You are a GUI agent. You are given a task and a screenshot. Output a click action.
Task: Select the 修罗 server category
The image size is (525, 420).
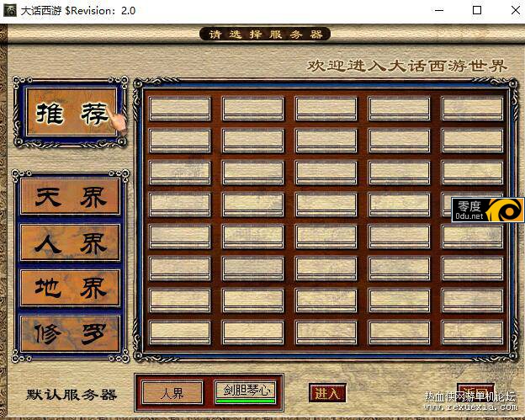71,334
